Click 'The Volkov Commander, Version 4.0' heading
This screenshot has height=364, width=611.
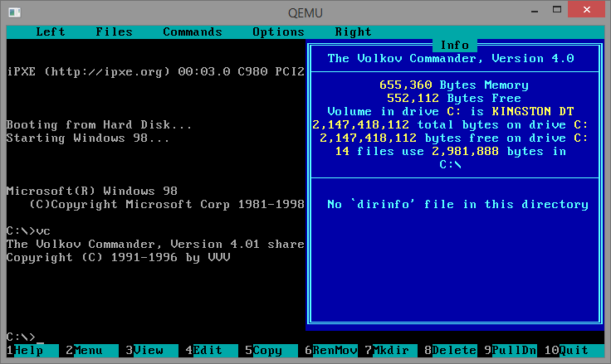point(451,58)
